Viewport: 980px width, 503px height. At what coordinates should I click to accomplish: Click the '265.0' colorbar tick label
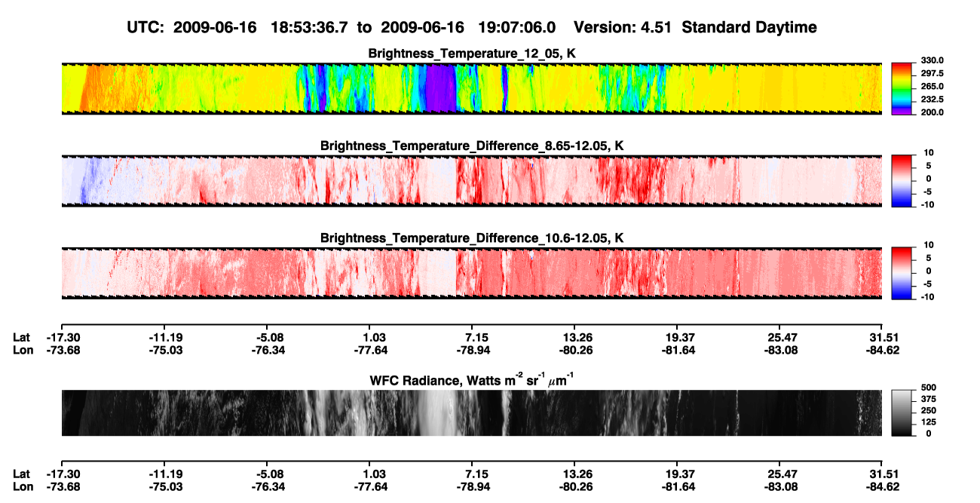pos(931,86)
